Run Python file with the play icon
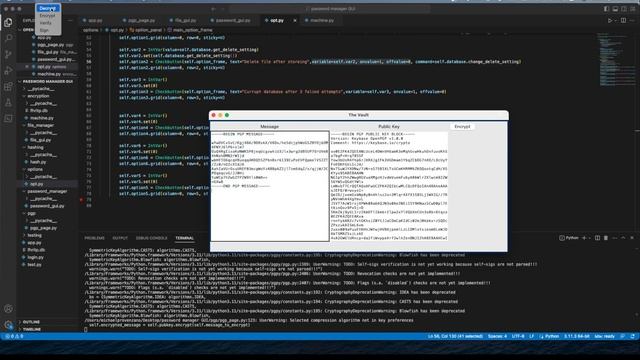The width and height of the screenshot is (640, 360). pyautogui.click(x=610, y=20)
